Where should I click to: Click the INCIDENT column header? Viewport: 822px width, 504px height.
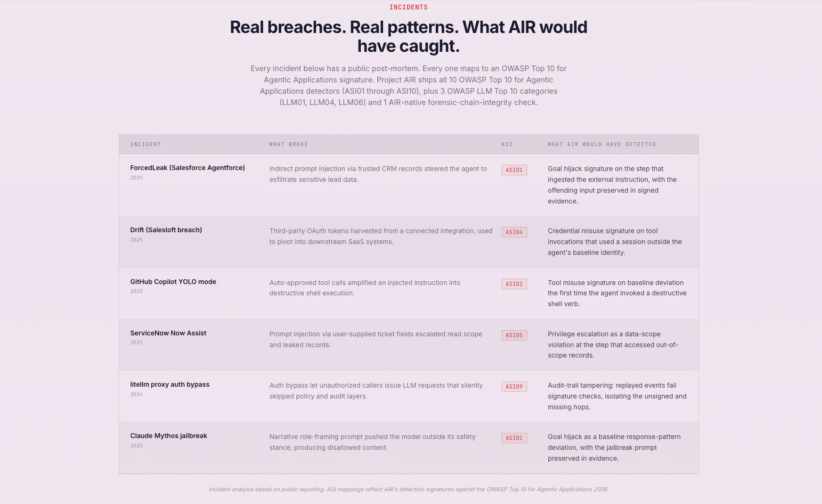[x=146, y=144]
